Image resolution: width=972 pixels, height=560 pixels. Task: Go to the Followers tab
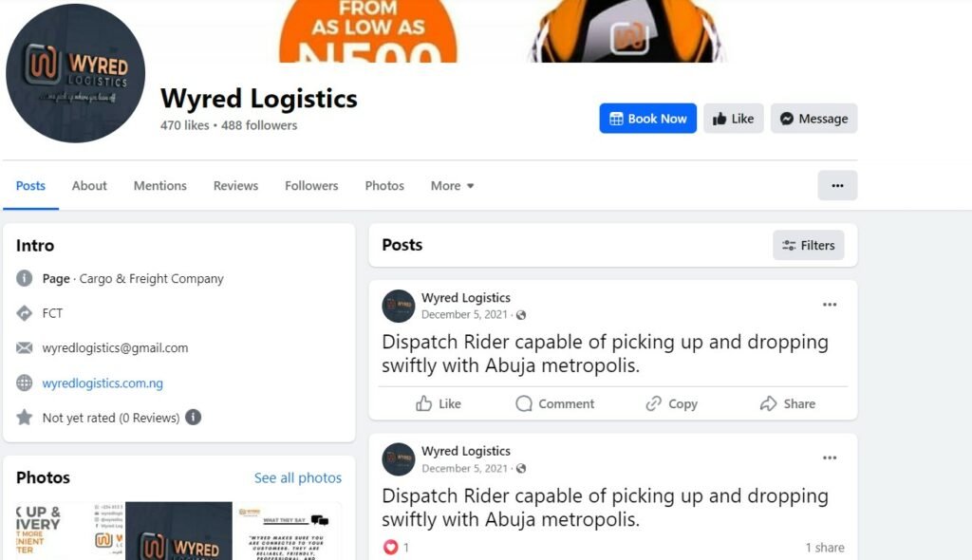click(311, 185)
